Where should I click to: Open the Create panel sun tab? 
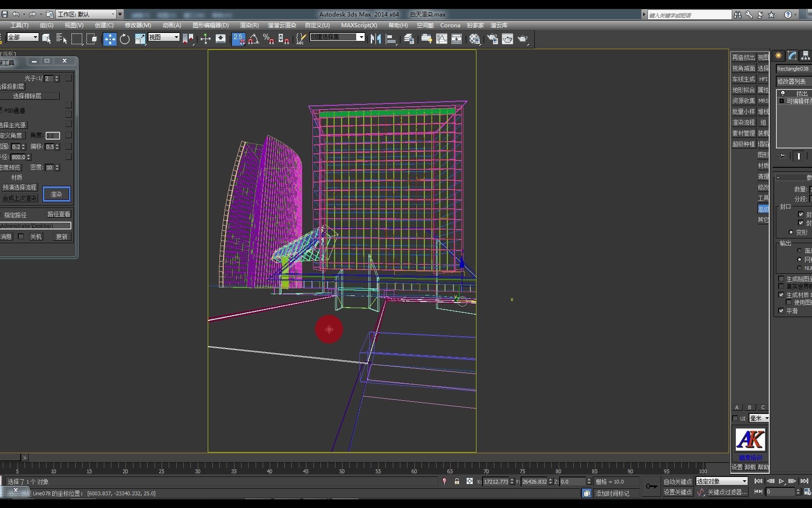(x=779, y=56)
